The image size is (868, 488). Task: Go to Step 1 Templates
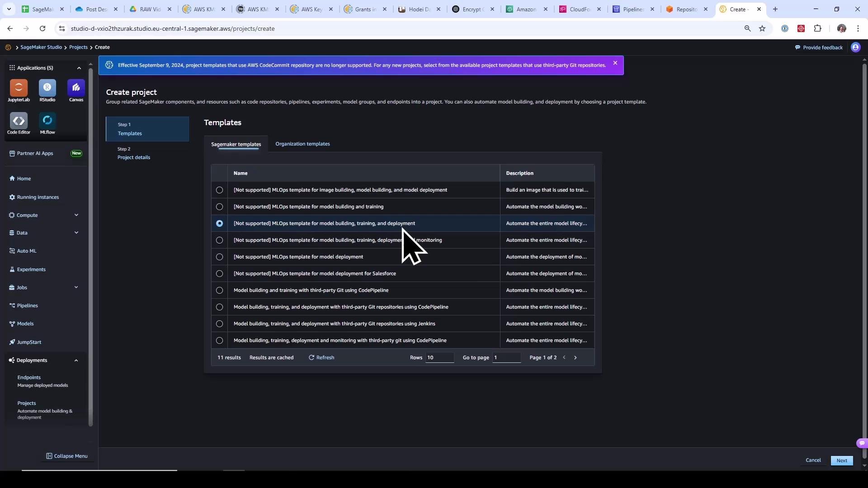147,129
